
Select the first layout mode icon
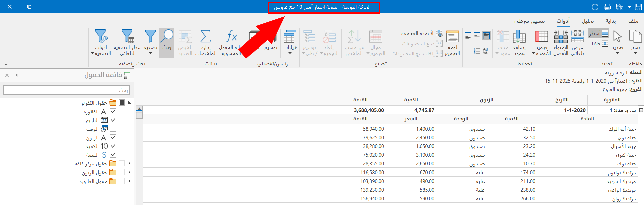(468, 36)
